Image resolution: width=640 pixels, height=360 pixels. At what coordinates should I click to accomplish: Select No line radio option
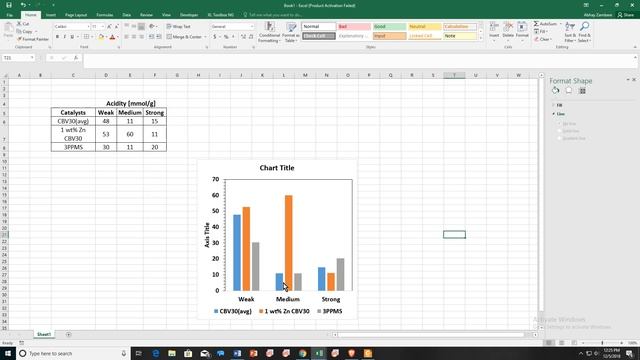[560, 124]
